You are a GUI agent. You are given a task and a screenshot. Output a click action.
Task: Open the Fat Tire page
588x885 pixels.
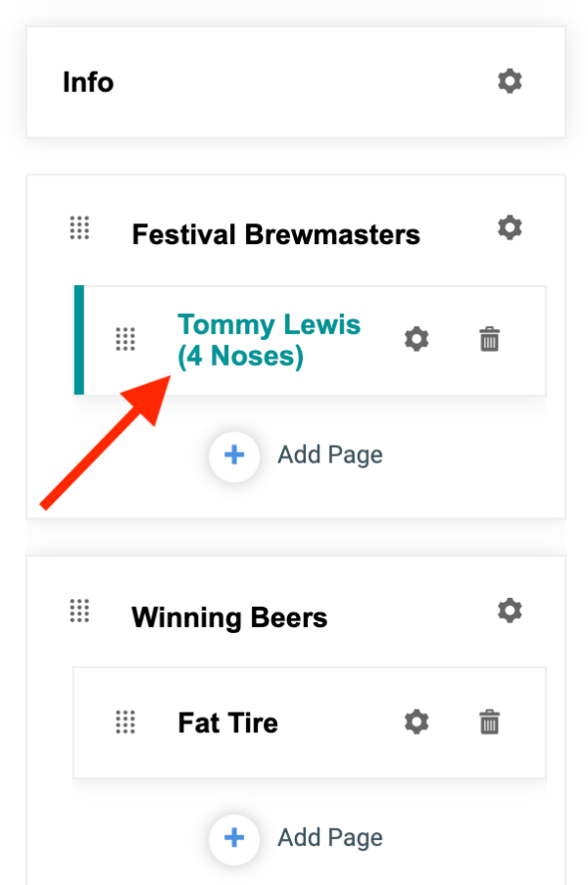click(x=228, y=722)
